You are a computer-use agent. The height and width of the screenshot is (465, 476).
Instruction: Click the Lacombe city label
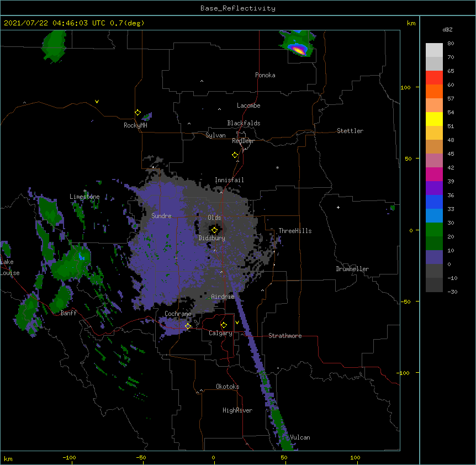click(x=248, y=105)
